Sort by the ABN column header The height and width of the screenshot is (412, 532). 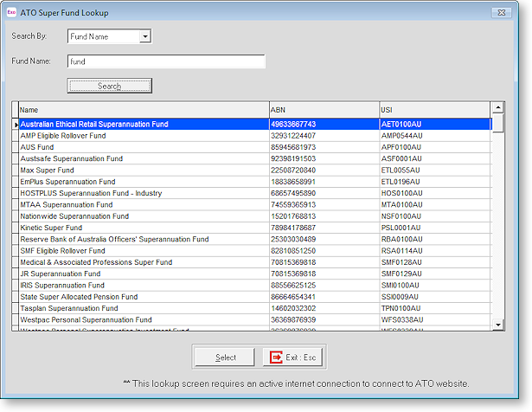pyautogui.click(x=323, y=110)
